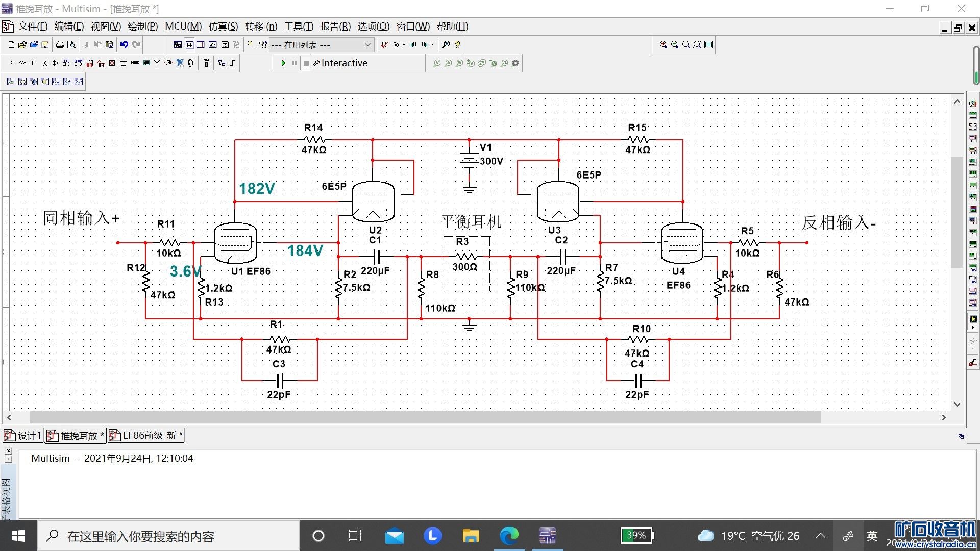Open the back annotation arrow dropdown

point(404,45)
